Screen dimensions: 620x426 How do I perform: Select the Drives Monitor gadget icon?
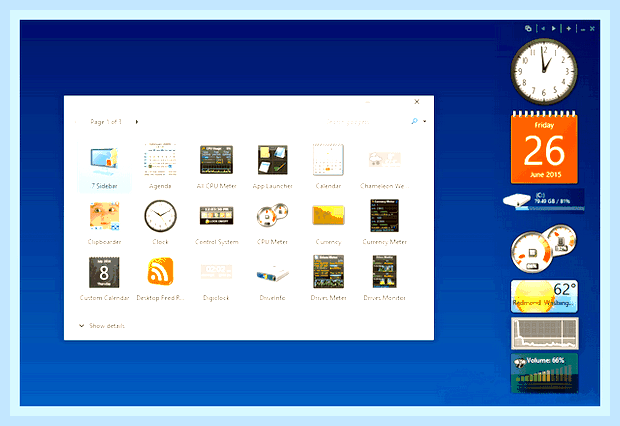click(x=384, y=272)
